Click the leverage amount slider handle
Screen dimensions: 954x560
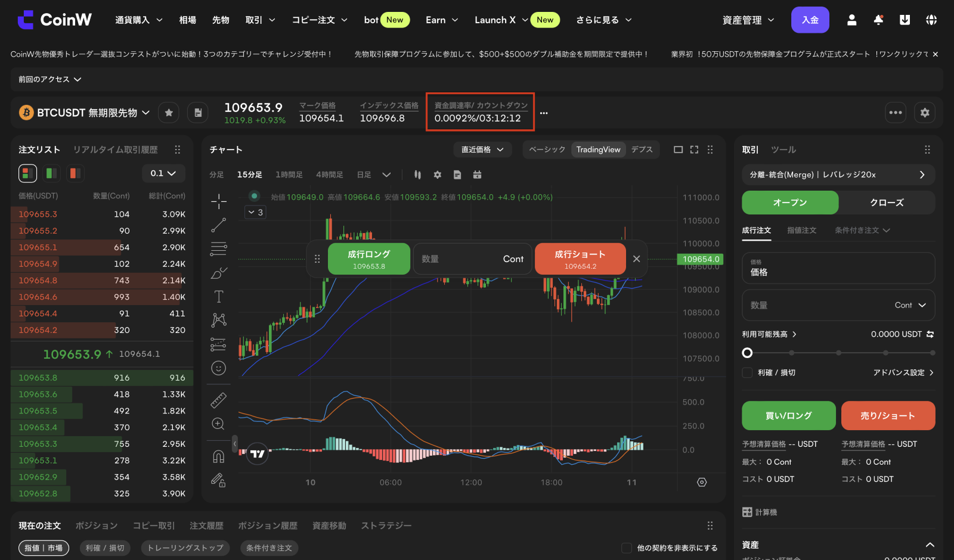[x=747, y=353]
